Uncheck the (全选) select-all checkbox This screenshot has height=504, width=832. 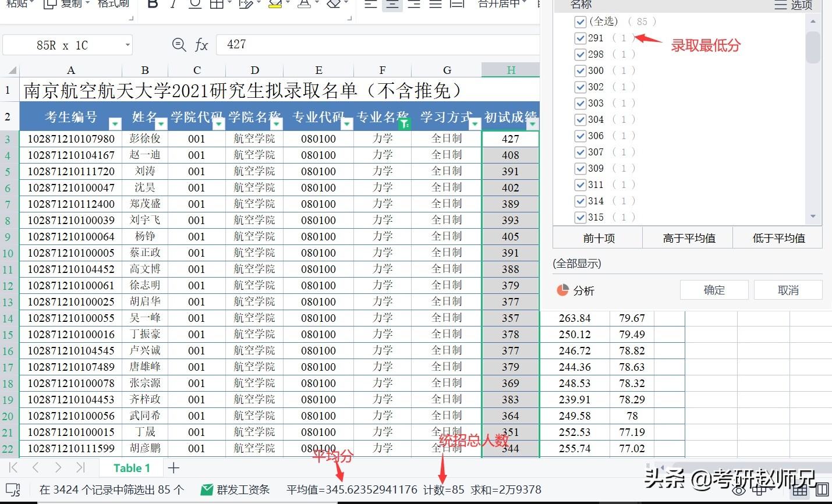pyautogui.click(x=580, y=22)
